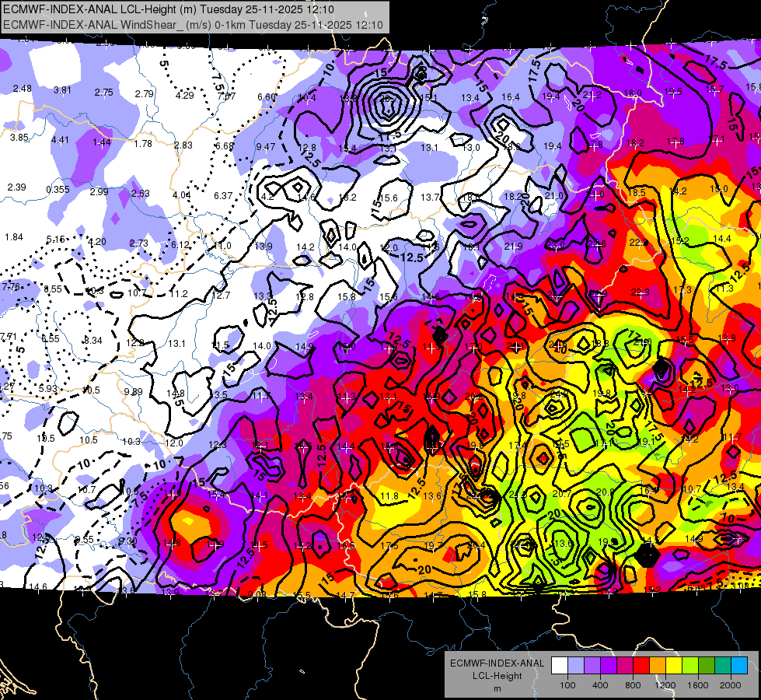Click the wind shear value 6.37

click(223, 196)
